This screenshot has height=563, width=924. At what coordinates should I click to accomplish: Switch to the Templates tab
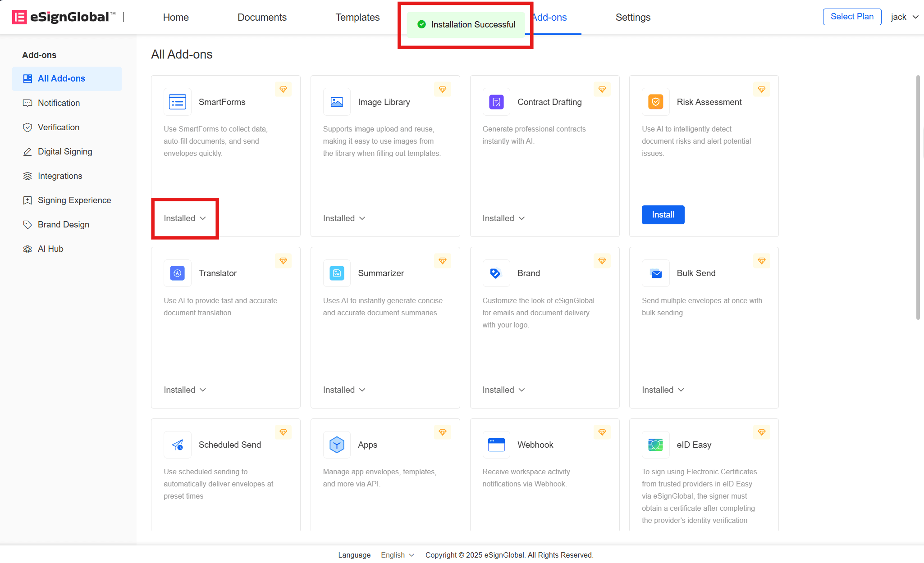(357, 17)
